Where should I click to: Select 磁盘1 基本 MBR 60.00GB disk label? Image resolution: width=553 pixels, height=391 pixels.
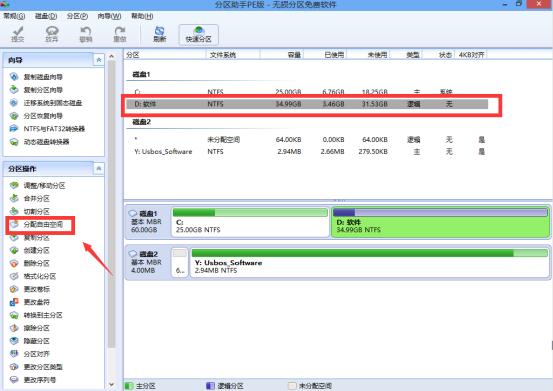click(x=147, y=222)
